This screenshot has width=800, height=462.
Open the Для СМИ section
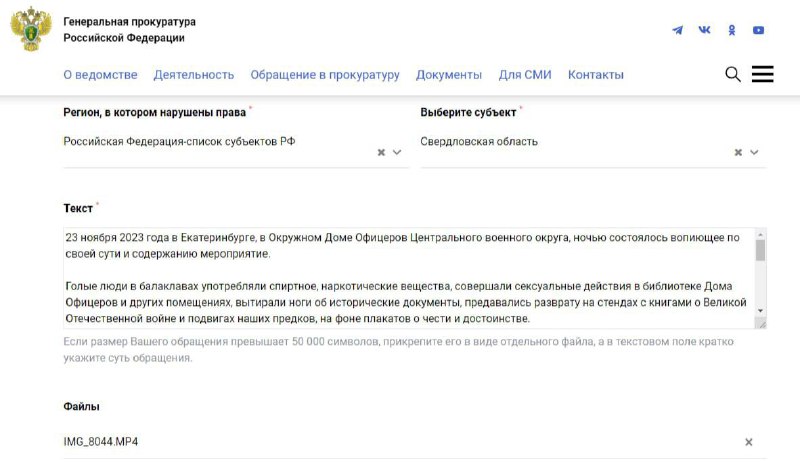(x=525, y=75)
